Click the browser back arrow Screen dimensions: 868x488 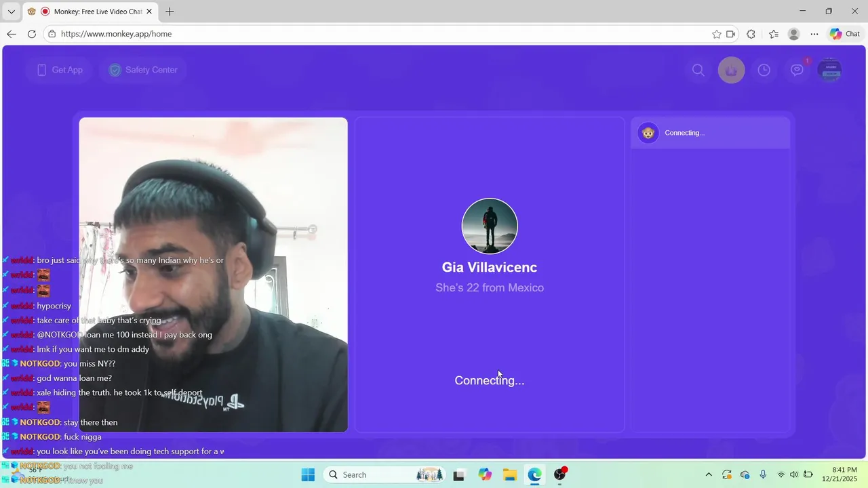coord(12,34)
